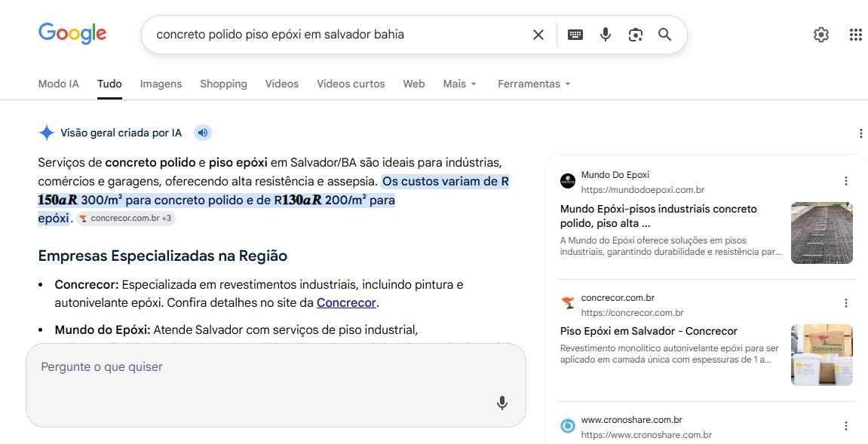Open the on-screen keyboard input tool
The image size is (868, 444).
pyautogui.click(x=575, y=35)
